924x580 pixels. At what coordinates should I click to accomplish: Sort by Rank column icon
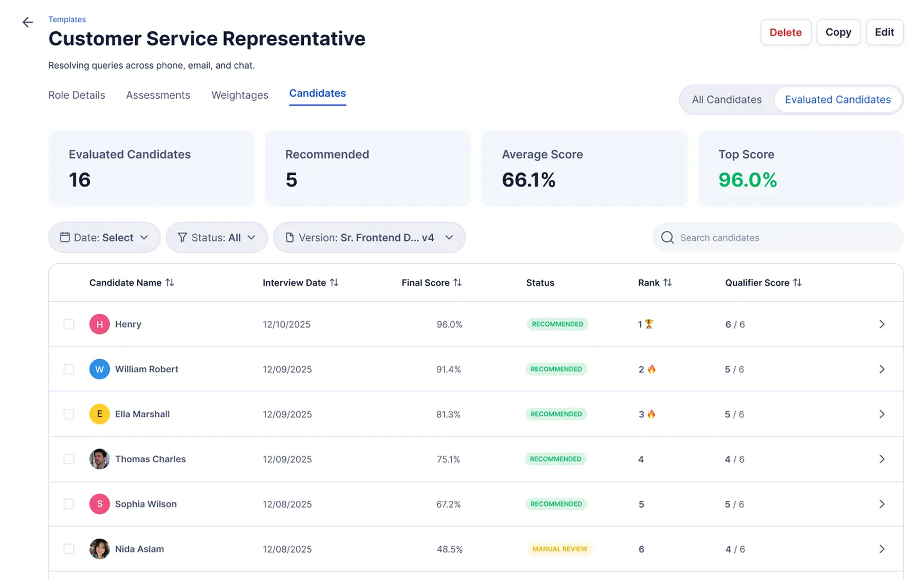668,283
